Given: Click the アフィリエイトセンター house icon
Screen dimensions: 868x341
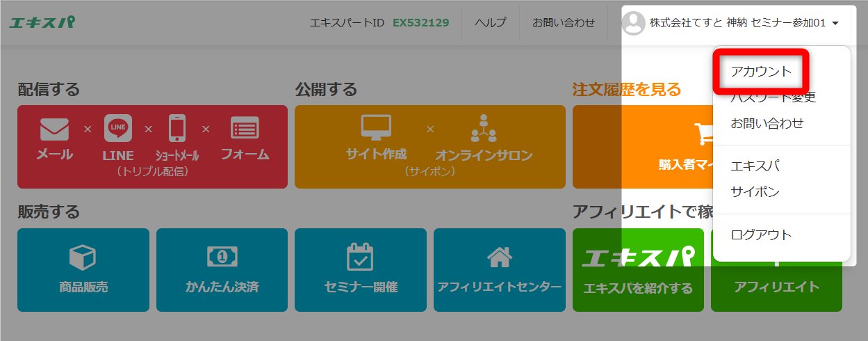Looking at the screenshot, I should click(x=499, y=257).
